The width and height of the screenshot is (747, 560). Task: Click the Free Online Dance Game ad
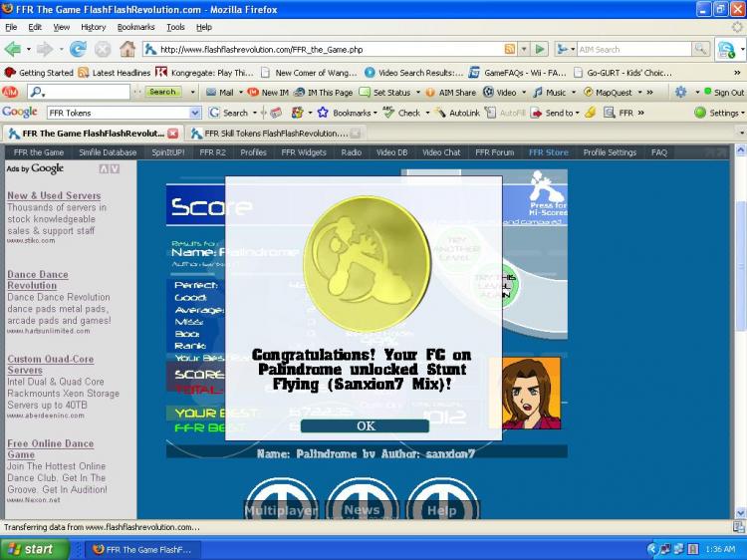pyautogui.click(x=50, y=448)
